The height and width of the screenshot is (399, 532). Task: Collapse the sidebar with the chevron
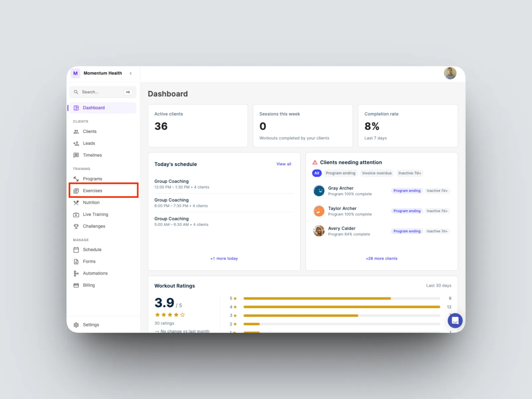point(131,73)
